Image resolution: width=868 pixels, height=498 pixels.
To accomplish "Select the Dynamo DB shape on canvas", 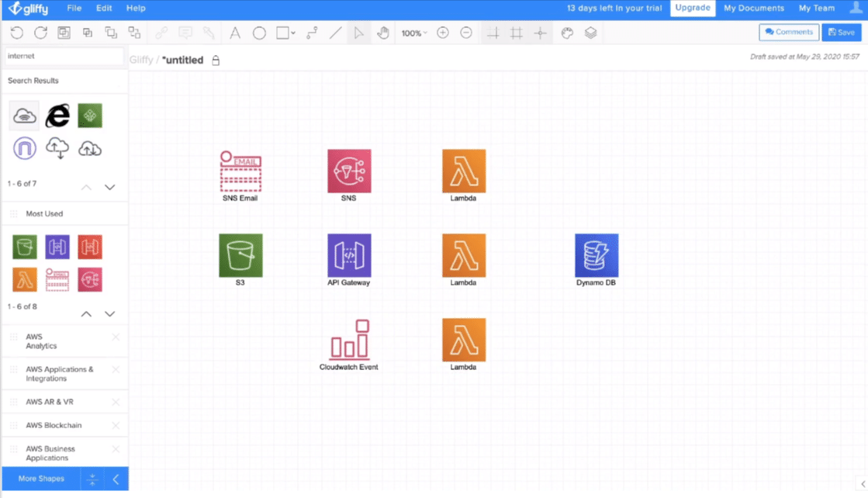I will pos(597,255).
